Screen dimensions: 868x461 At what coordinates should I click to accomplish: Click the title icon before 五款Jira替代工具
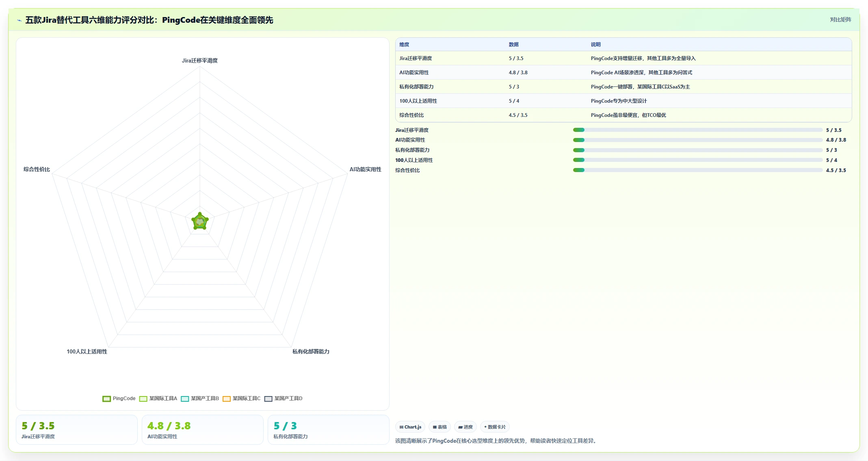click(x=19, y=20)
